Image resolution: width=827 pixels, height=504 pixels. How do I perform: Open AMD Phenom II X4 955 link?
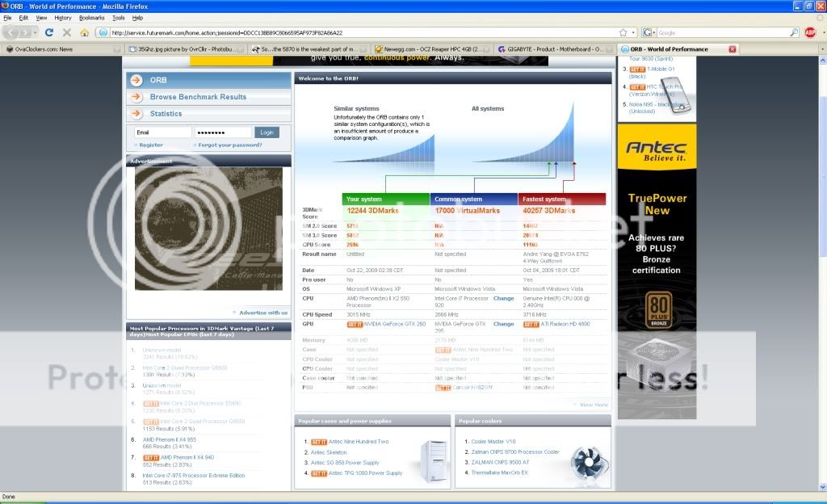(x=170, y=439)
